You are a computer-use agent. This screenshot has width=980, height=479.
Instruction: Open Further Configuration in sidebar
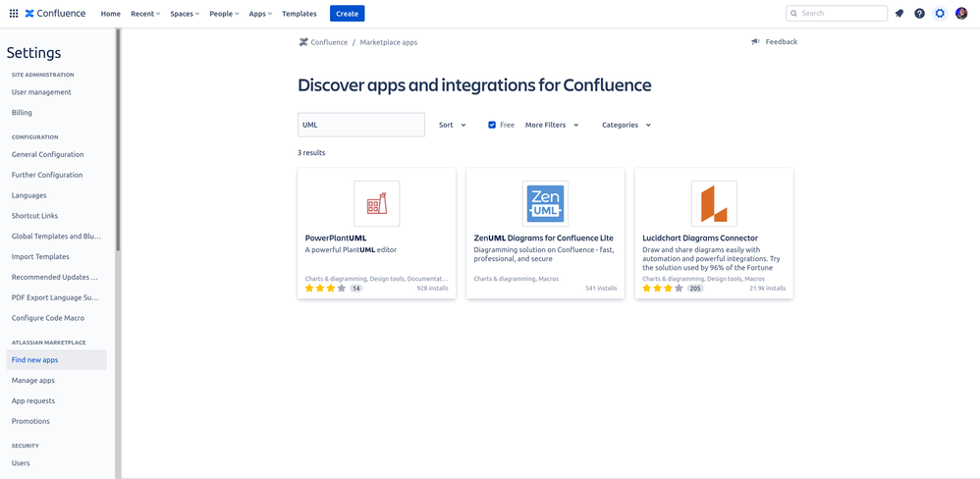tap(47, 175)
